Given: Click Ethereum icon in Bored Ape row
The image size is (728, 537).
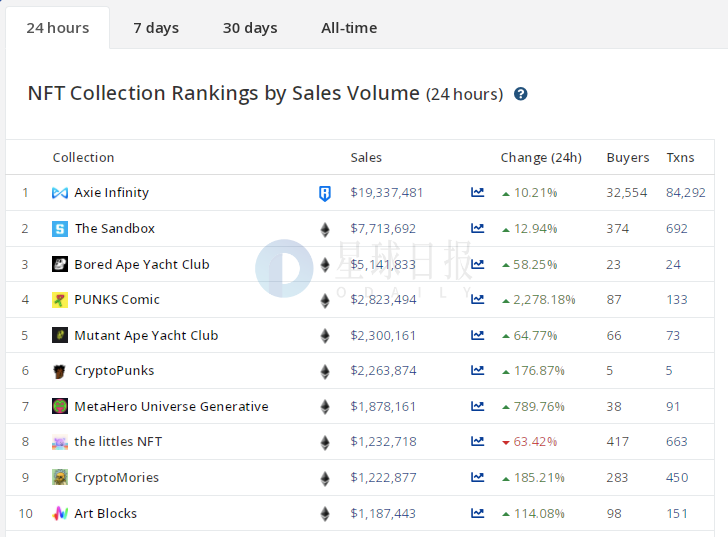Looking at the screenshot, I should [325, 265].
